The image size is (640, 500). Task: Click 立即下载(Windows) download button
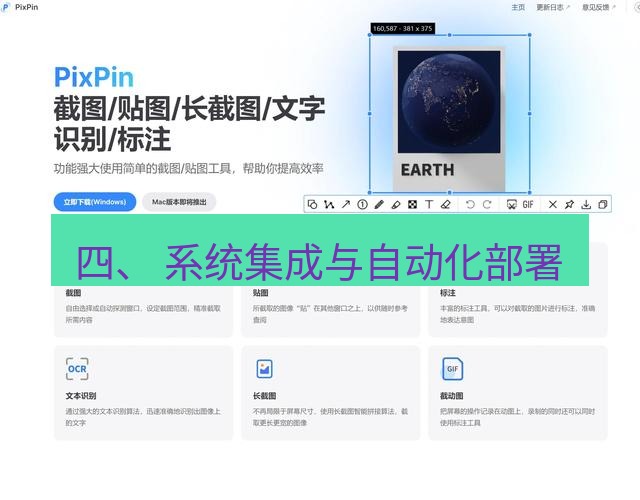pos(95,202)
